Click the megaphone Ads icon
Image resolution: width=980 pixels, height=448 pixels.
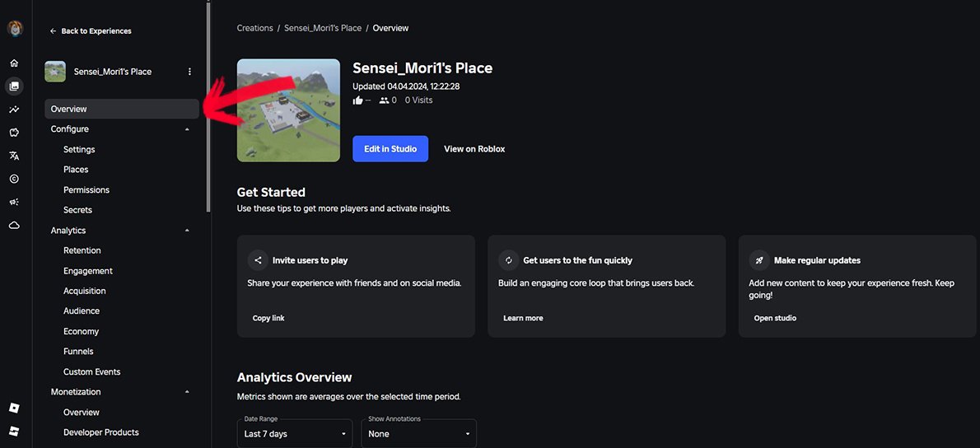click(14, 202)
